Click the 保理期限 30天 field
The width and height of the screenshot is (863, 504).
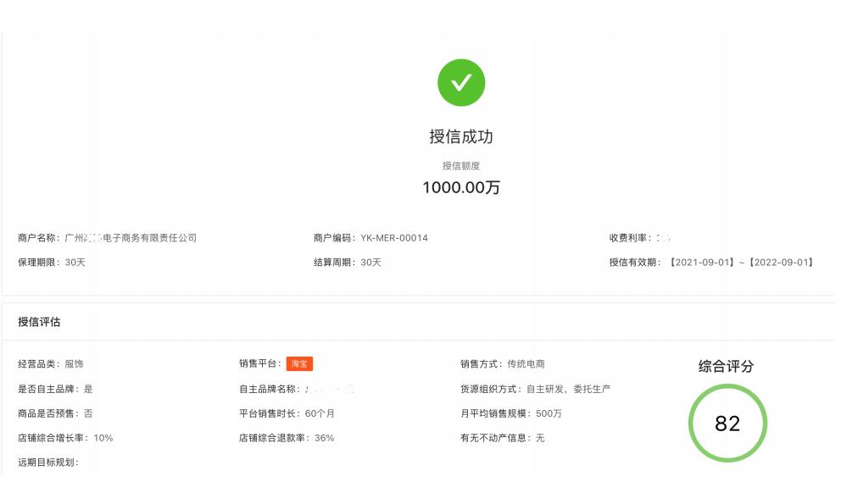coord(52,263)
